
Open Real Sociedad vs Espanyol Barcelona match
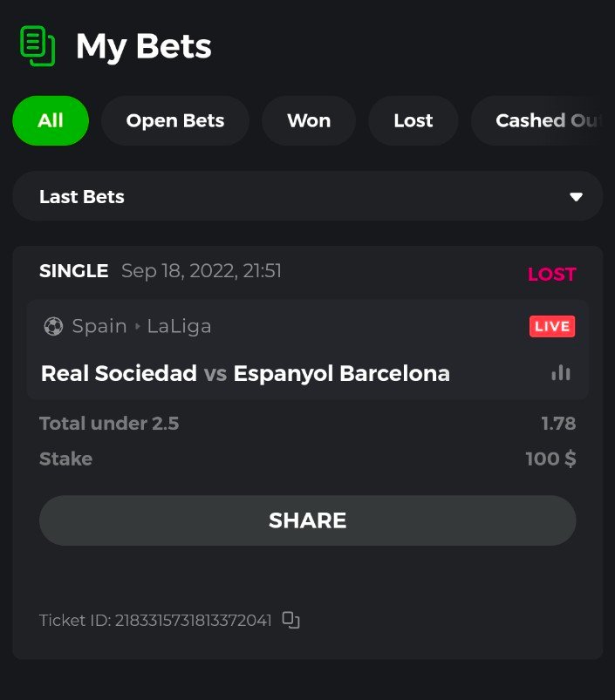click(x=245, y=374)
